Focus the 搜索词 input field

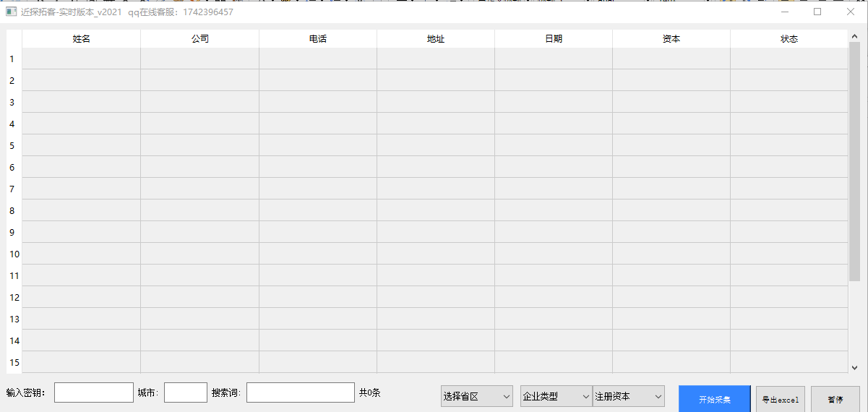point(301,392)
